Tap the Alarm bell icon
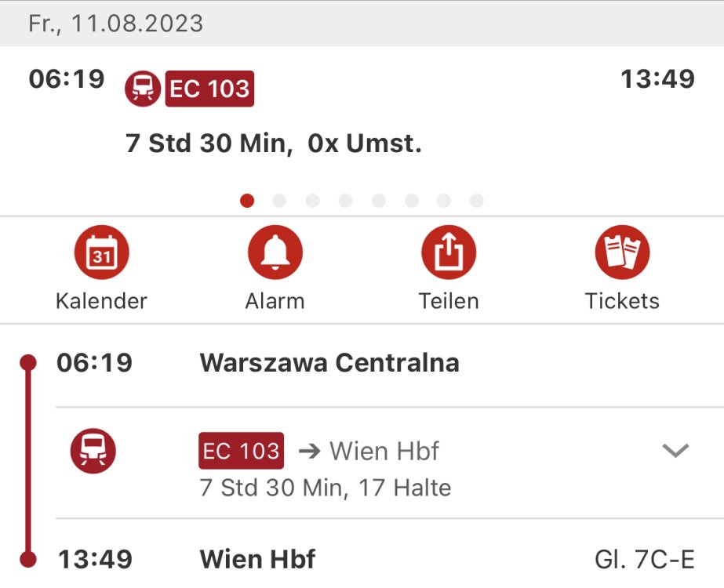Viewport: 724px width, 588px height. tap(275, 253)
